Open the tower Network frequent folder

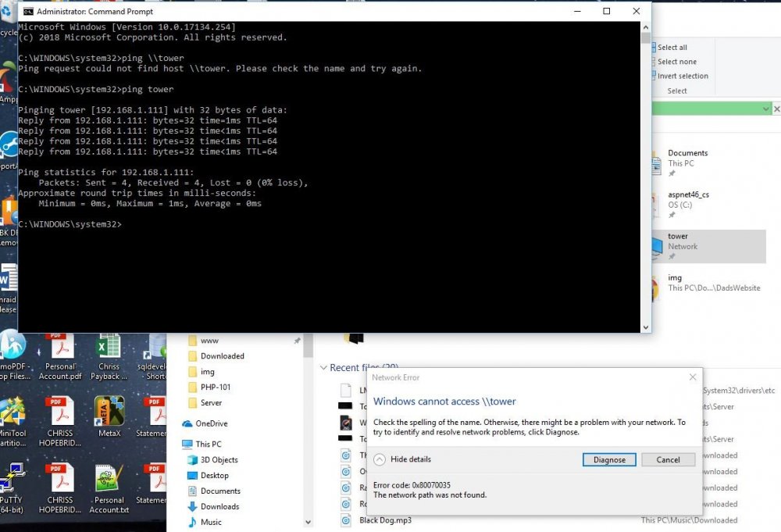coord(709,246)
